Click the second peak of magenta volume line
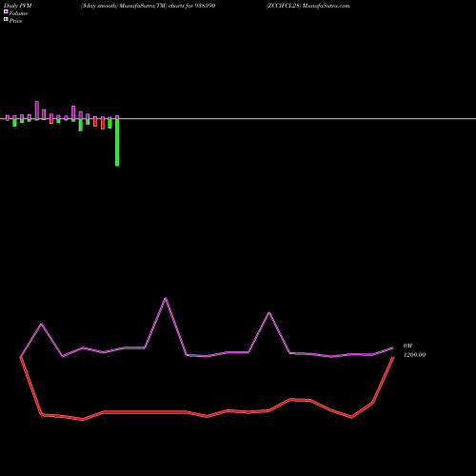The image size is (476, 476). (x=269, y=312)
